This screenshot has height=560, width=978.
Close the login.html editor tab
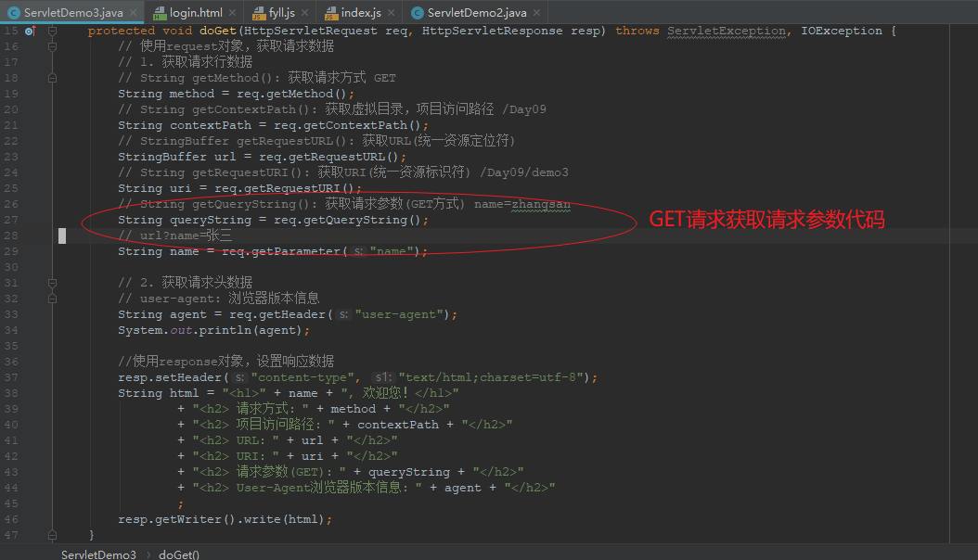(233, 13)
